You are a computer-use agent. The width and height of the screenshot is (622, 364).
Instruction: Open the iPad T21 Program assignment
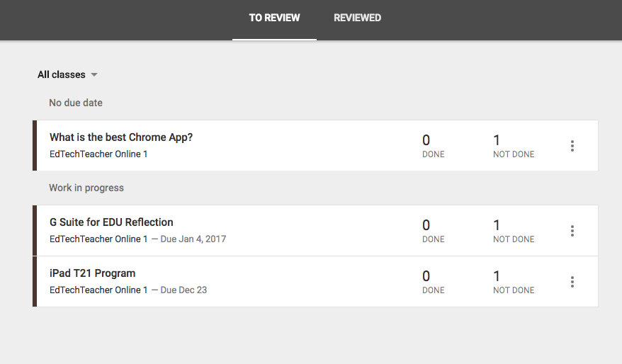click(92, 273)
